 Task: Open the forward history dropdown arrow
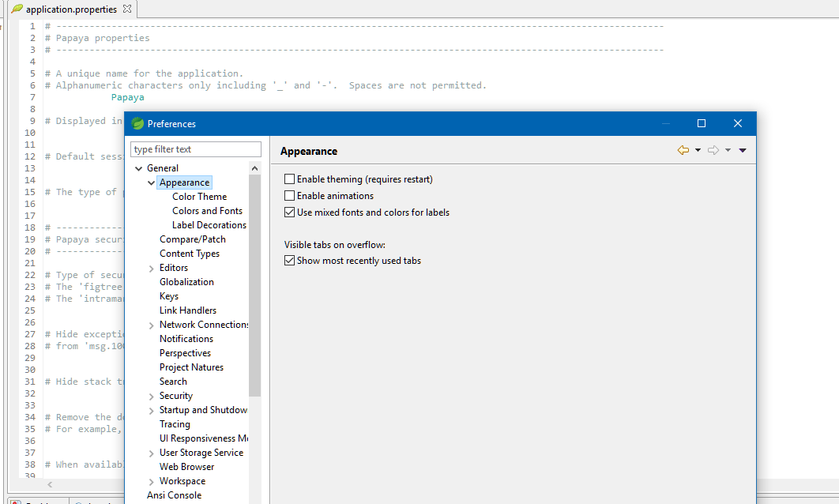click(x=728, y=150)
